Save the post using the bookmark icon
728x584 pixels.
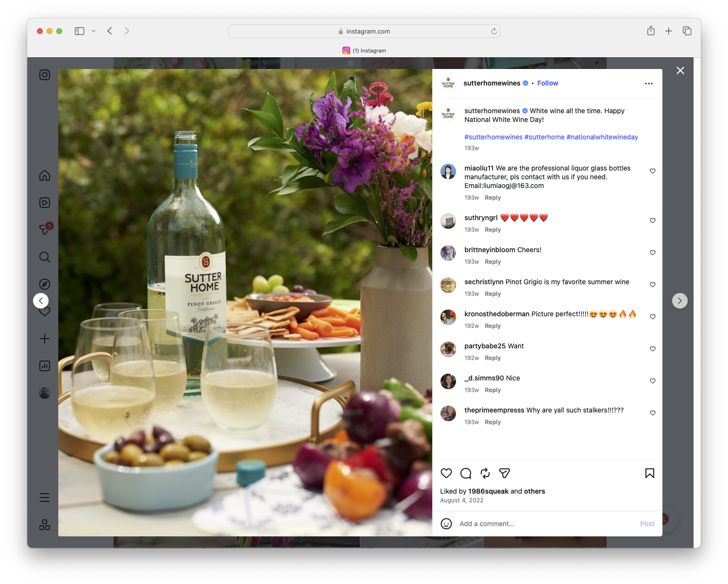coord(649,473)
